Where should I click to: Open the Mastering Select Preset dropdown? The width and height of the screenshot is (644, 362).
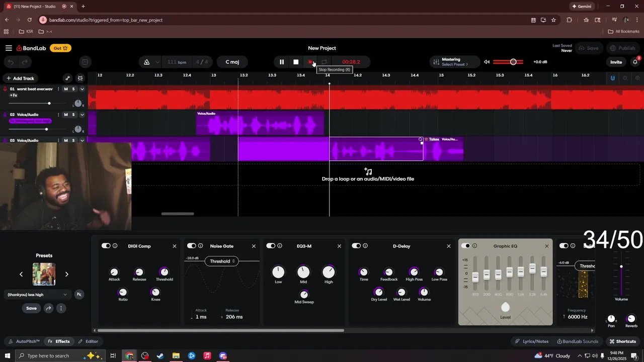(x=454, y=62)
